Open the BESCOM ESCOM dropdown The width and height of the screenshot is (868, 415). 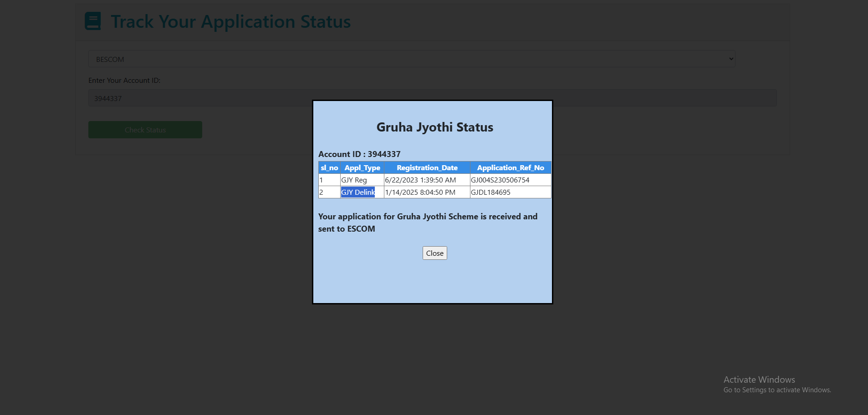click(412, 59)
